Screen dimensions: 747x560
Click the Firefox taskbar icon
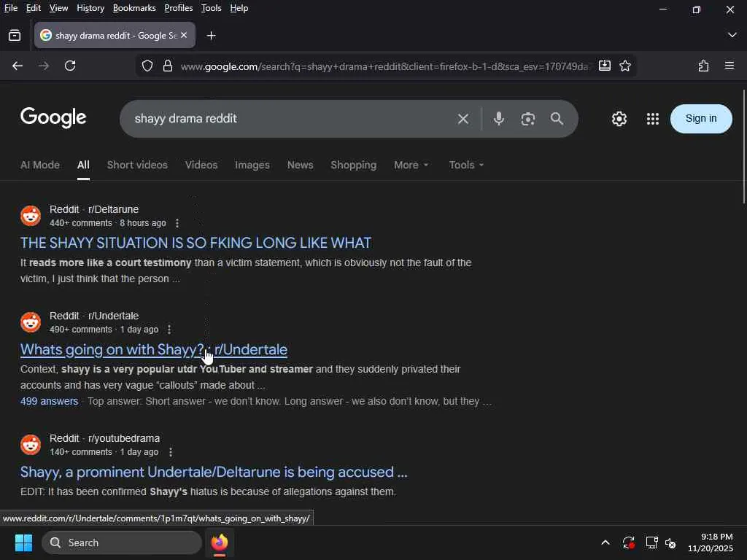(x=220, y=542)
